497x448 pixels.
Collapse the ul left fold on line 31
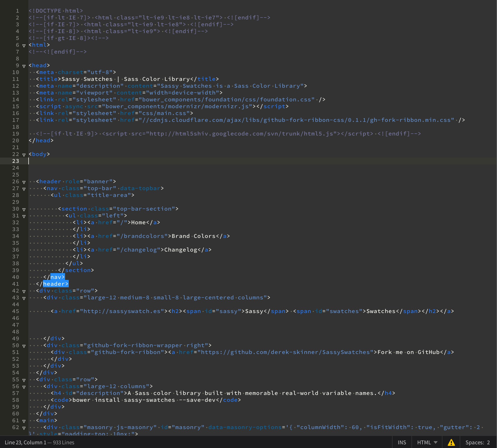coord(24,216)
